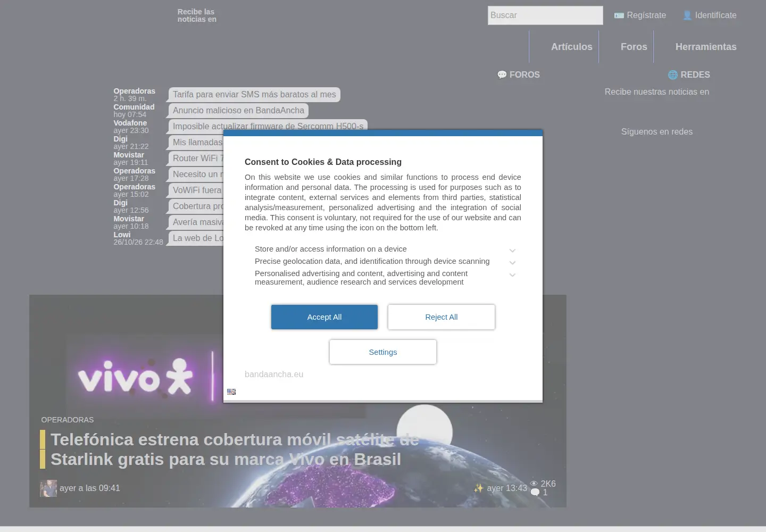Click the Comunidad forum label dated hoy 07:54

tap(134, 107)
